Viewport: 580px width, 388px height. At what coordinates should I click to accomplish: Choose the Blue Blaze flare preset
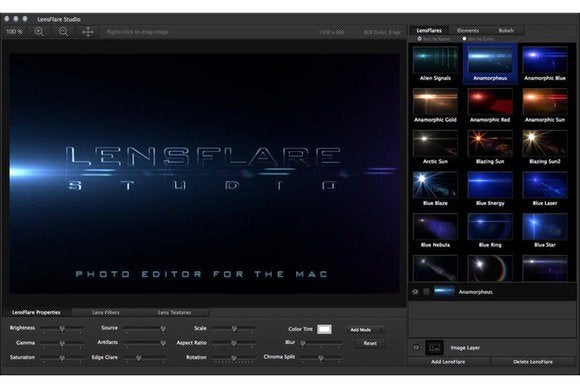click(x=435, y=189)
